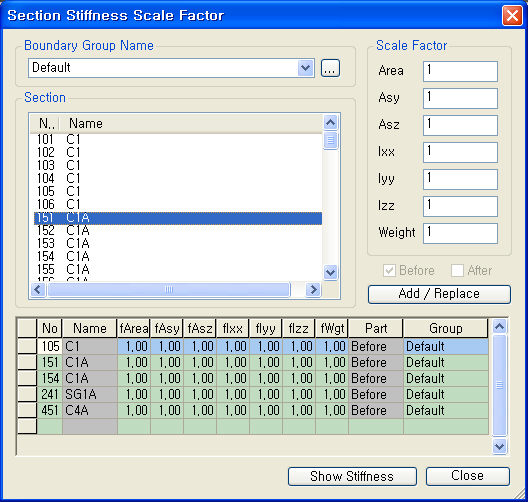Close the dialog with the red X
Screen dimensions: 528x502
point(512,15)
